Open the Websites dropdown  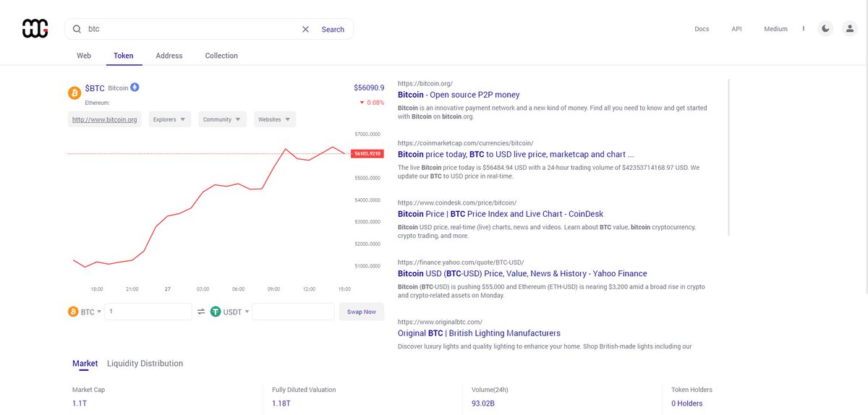click(x=275, y=119)
